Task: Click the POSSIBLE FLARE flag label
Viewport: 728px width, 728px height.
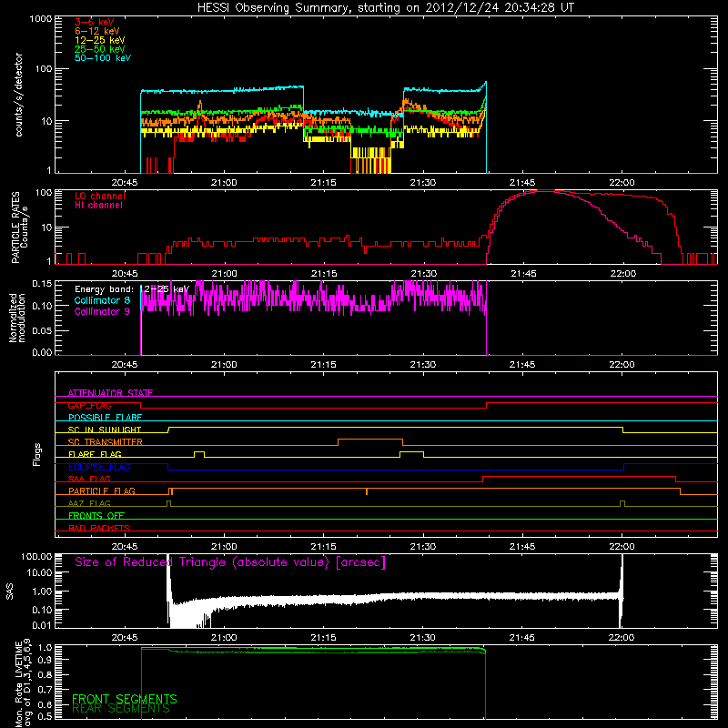Action: coord(105,418)
